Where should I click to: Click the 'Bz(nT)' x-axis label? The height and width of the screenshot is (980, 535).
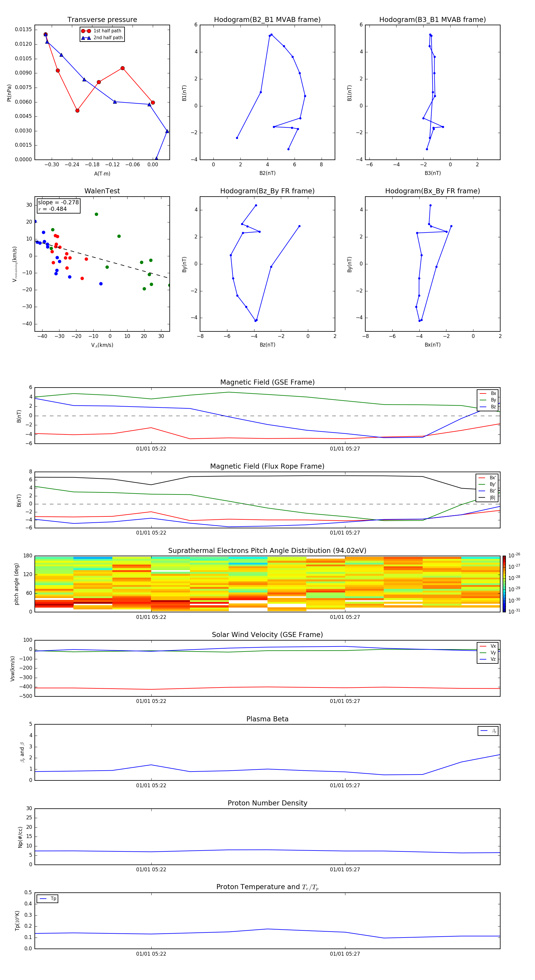267,345
